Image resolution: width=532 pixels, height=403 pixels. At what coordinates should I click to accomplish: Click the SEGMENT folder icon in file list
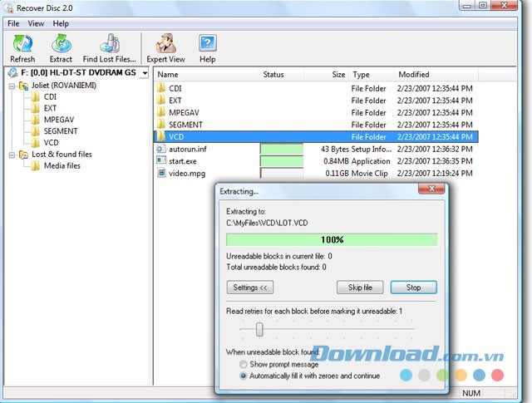pyautogui.click(x=161, y=124)
